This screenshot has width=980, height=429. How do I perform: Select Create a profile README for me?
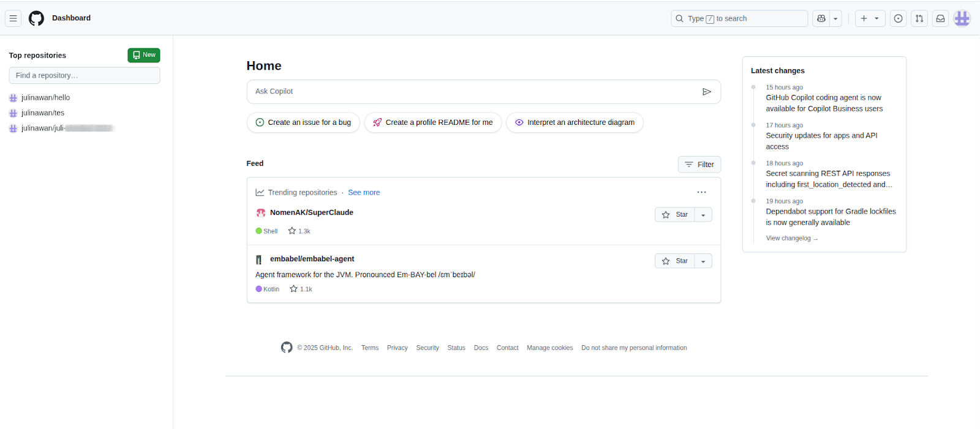click(433, 122)
